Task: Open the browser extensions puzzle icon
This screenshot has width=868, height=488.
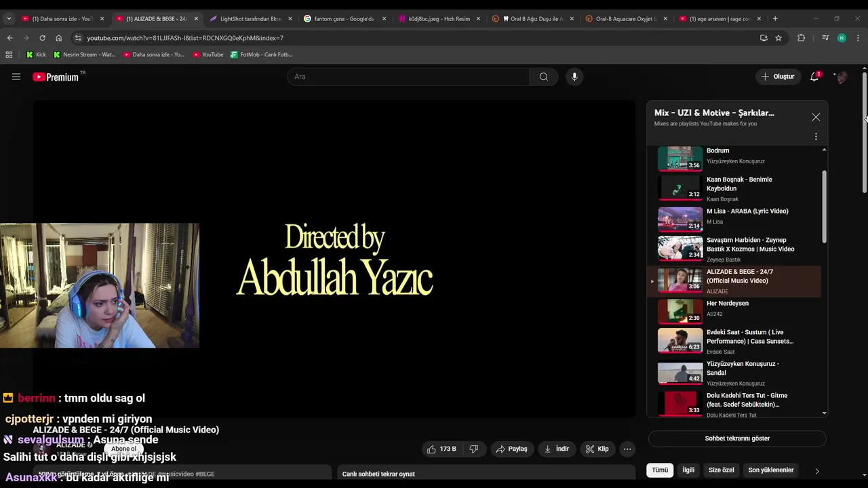Action: click(x=801, y=38)
